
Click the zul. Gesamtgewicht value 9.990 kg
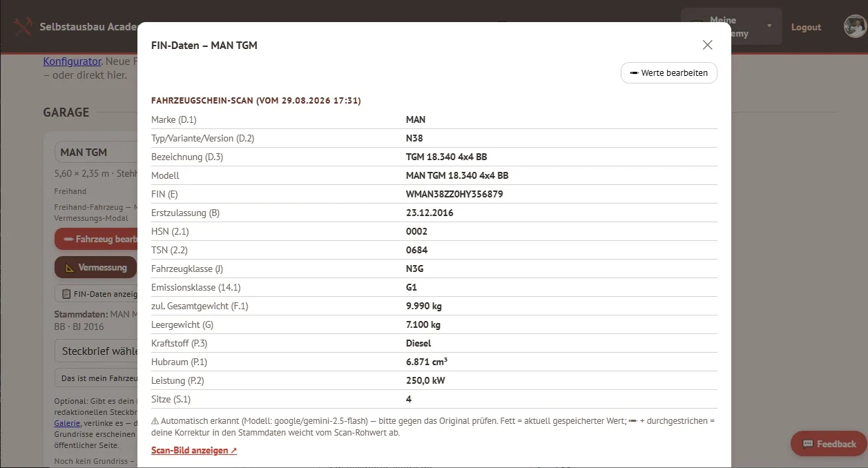(x=424, y=306)
